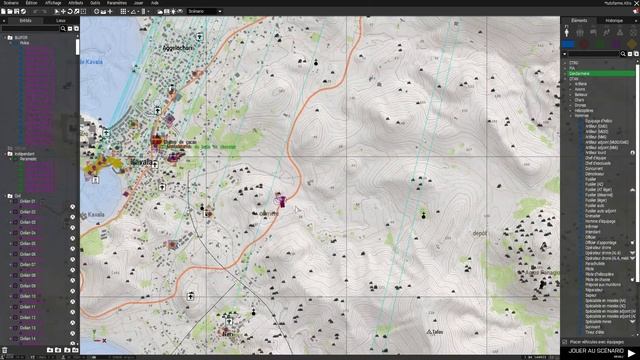Click the vertical mode circle icon
This screenshot has height=360, width=640.
pos(97,11)
